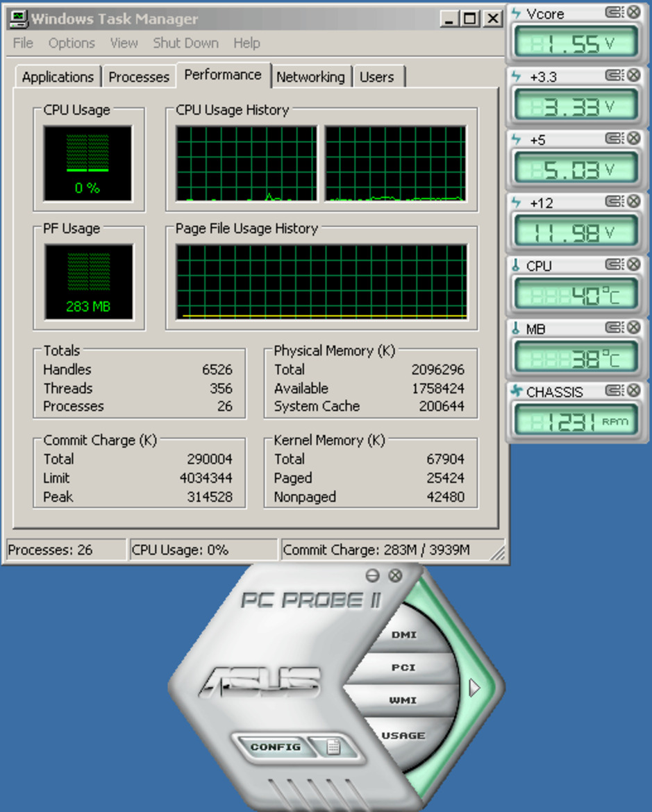The height and width of the screenshot is (812, 652).
Task: Open the Shut Down menu
Action: coord(185,43)
